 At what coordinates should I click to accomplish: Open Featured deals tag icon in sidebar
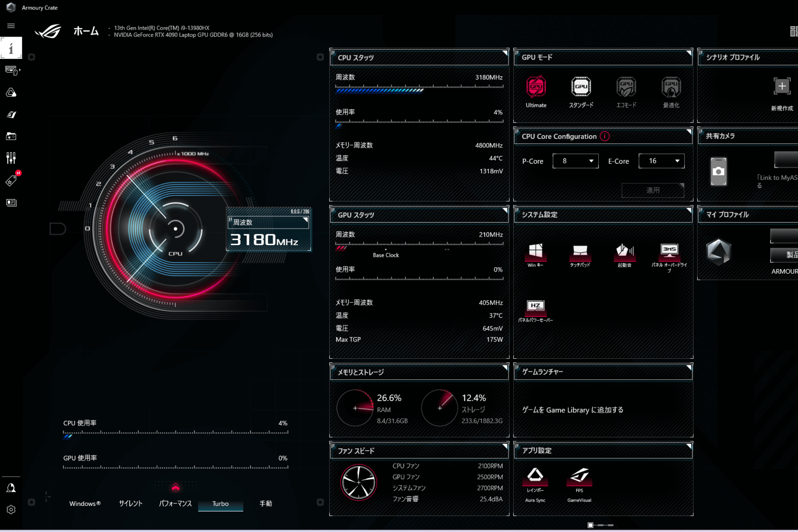pyautogui.click(x=11, y=180)
